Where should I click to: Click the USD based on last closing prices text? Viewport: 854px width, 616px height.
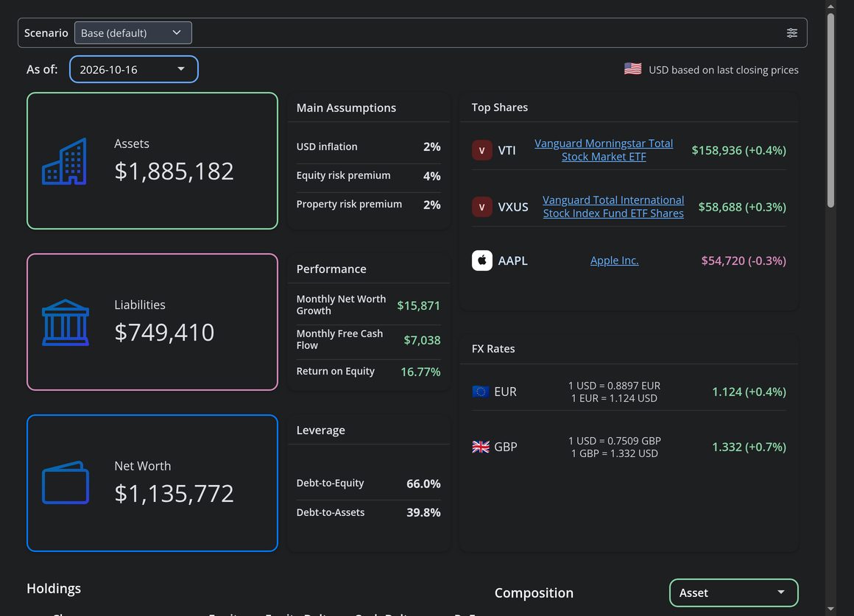click(723, 70)
